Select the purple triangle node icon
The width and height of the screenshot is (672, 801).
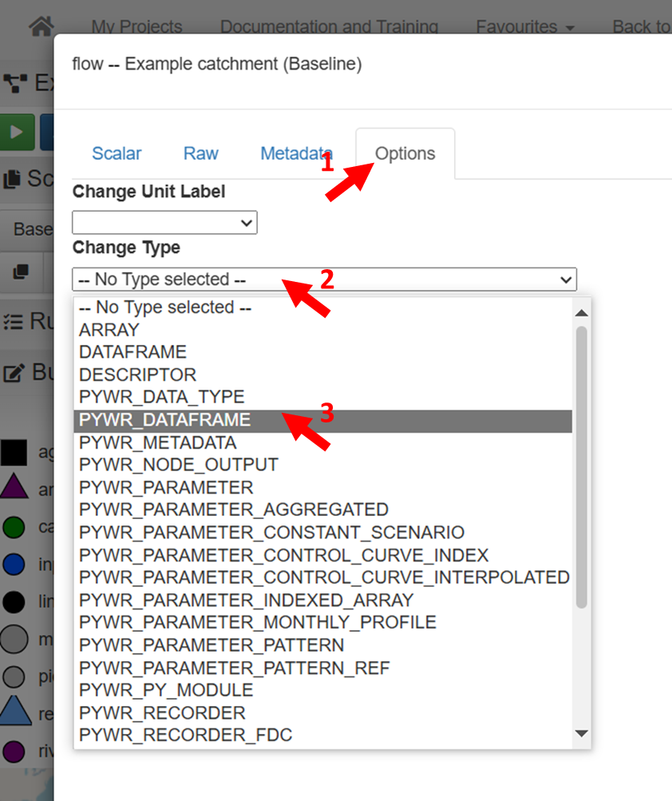click(14, 487)
